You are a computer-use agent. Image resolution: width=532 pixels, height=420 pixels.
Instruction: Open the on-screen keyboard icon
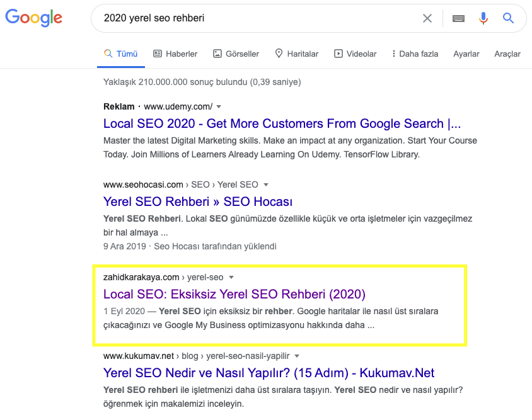click(x=458, y=18)
